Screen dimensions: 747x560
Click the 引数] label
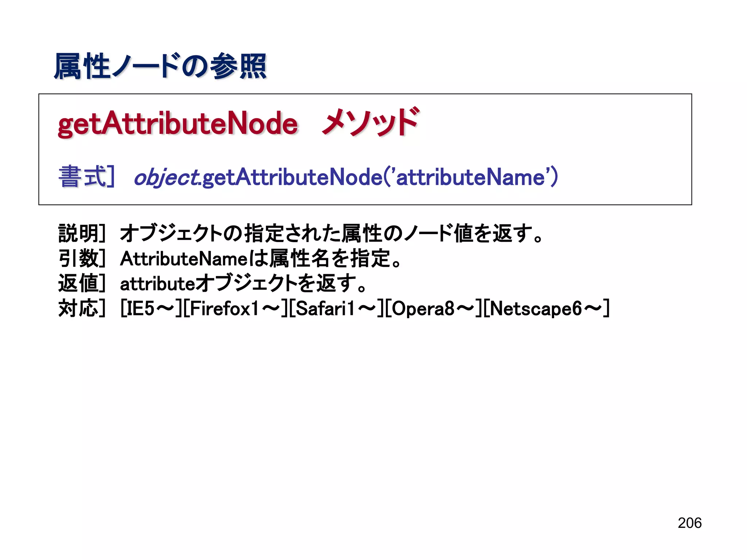click(82, 258)
